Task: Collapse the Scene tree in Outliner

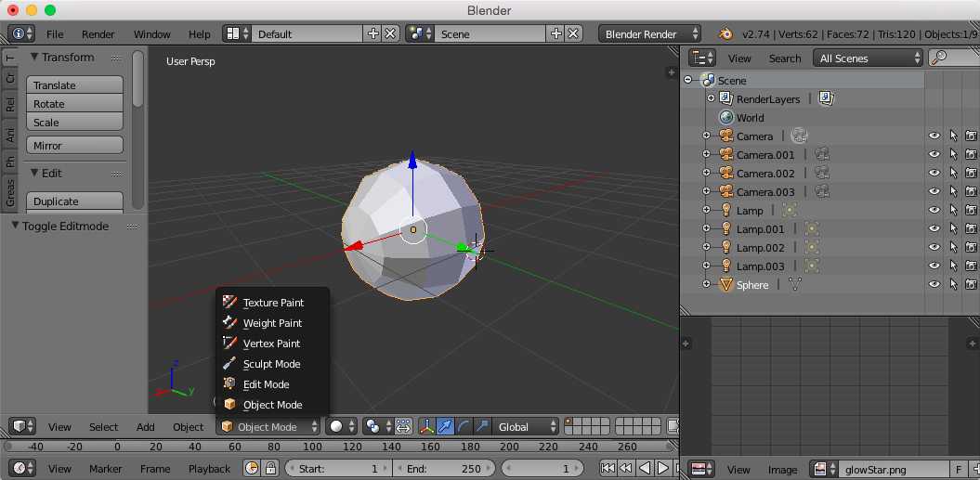Action: coord(688,80)
